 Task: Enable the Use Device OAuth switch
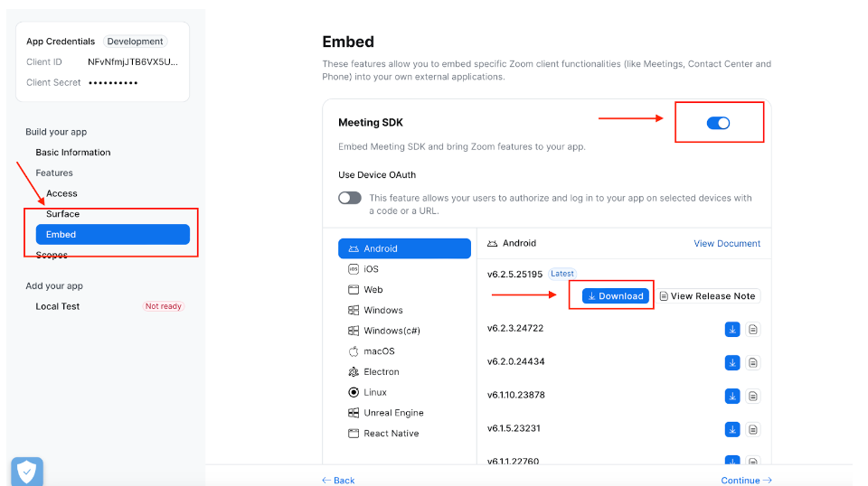point(350,198)
